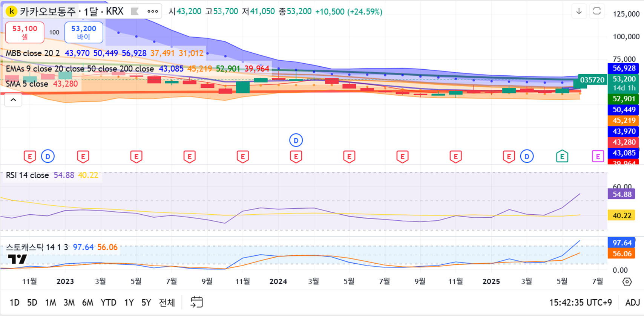Image resolution: width=644 pixels, height=316 pixels.
Task: Click the orange 45,219 price axis label
Action: (624, 121)
